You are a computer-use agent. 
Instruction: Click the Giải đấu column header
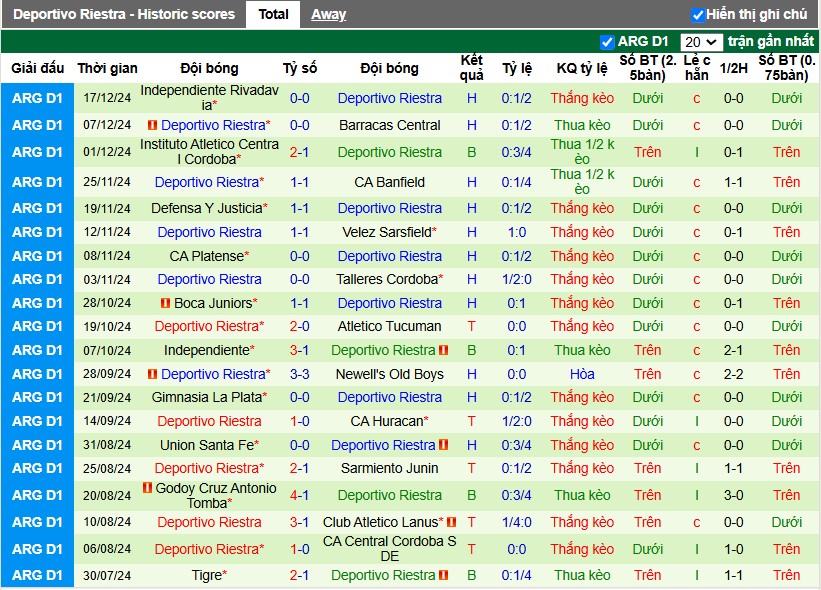point(37,68)
